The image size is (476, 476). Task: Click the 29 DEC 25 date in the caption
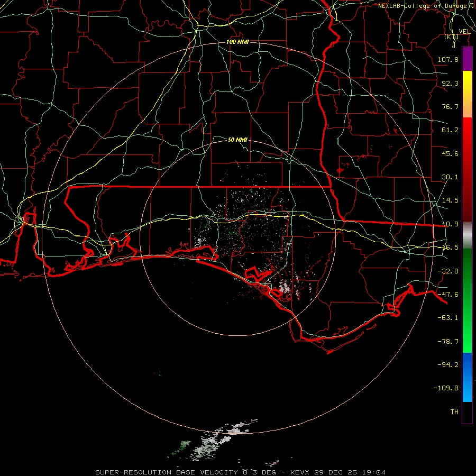(337, 472)
